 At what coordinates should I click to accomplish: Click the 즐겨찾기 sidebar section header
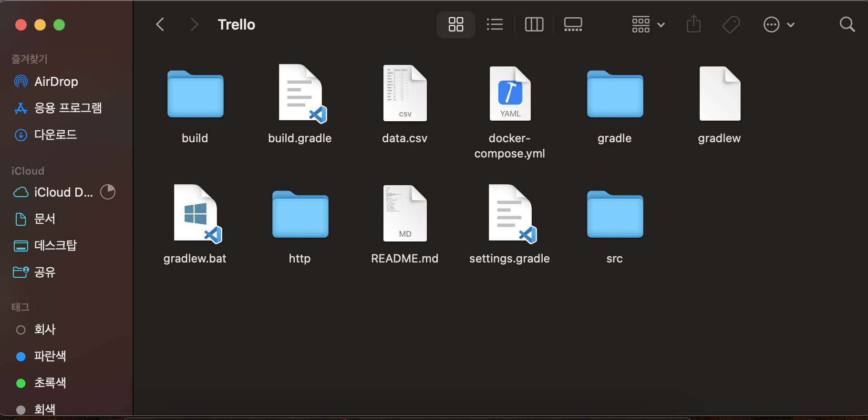click(30, 59)
